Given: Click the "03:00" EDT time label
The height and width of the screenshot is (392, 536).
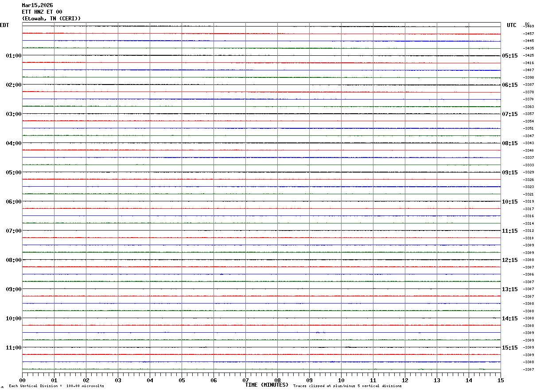Looking at the screenshot, I should [14, 114].
